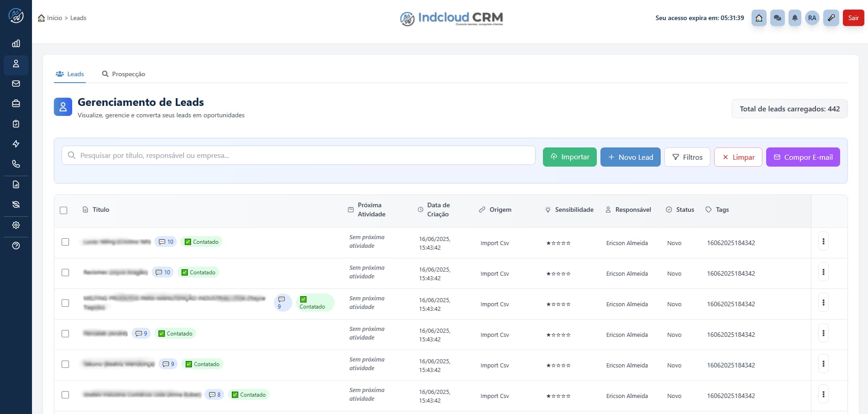The height and width of the screenshot is (414, 868).
Task: Click the Novo Lead button
Action: (630, 157)
